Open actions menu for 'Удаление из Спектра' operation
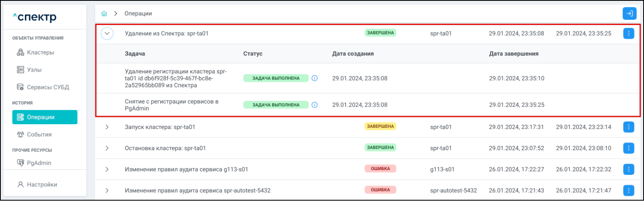 tap(628, 33)
